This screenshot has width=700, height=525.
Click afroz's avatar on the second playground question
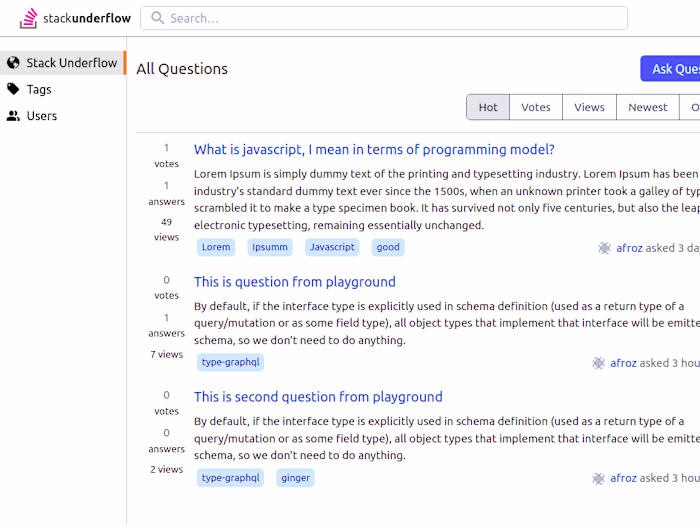(x=598, y=478)
